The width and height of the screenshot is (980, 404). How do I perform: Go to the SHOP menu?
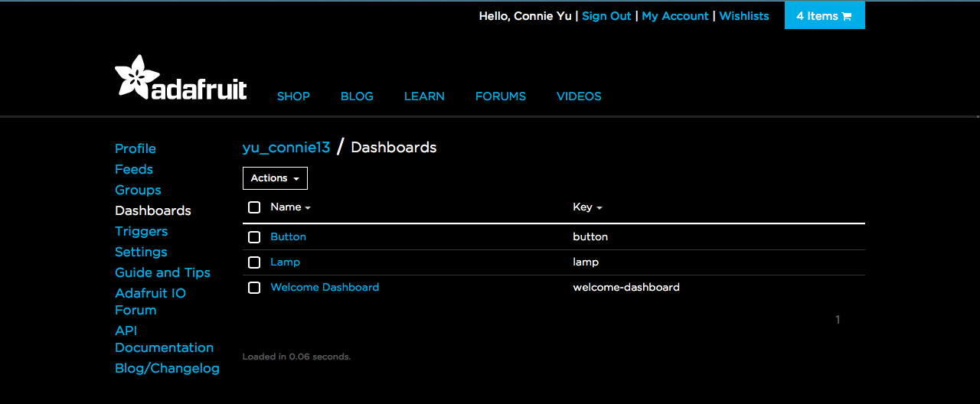click(293, 96)
